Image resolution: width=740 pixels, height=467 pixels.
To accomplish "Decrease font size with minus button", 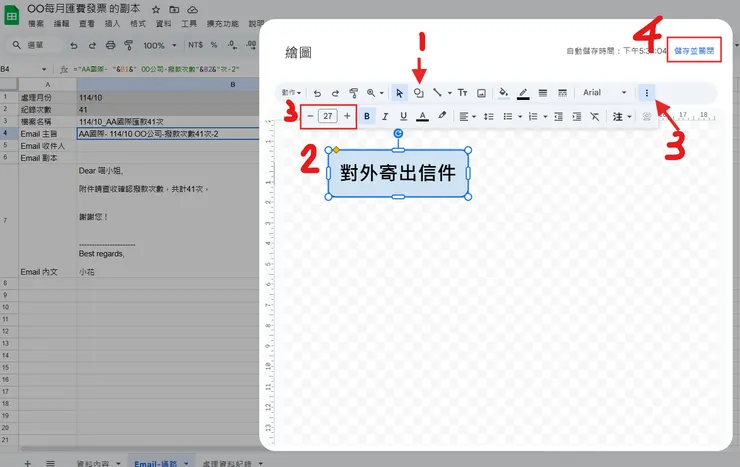I will [310, 116].
